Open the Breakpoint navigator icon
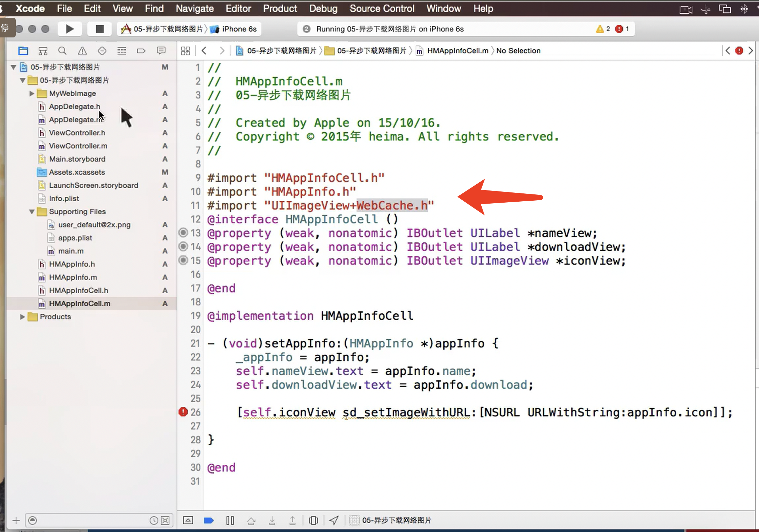Viewport: 759px width, 532px height. (x=141, y=51)
